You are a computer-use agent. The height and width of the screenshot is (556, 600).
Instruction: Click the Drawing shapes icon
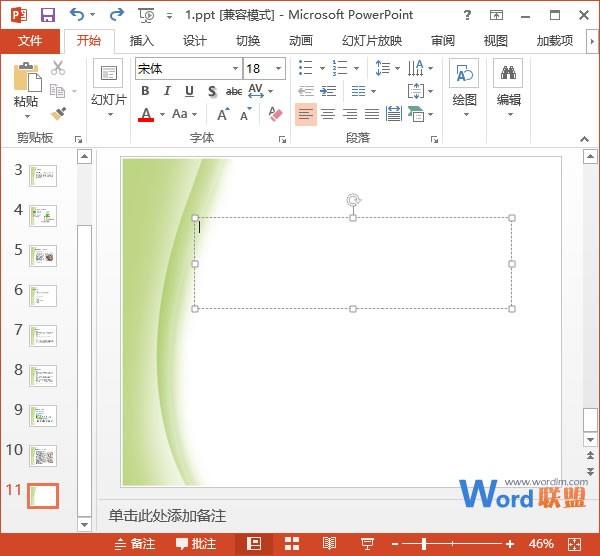464,73
